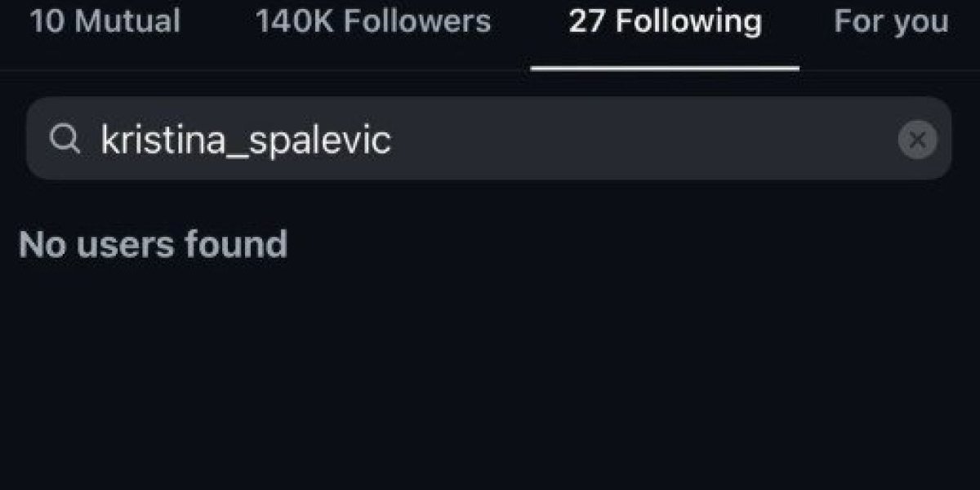The image size is (980, 490).
Task: Tap the circular clear button in search bar
Action: pos(917,140)
